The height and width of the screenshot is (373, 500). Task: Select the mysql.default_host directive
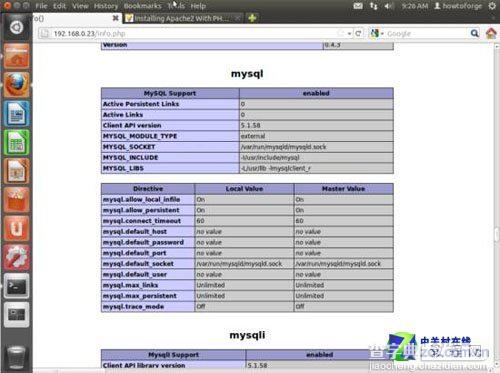(x=135, y=231)
